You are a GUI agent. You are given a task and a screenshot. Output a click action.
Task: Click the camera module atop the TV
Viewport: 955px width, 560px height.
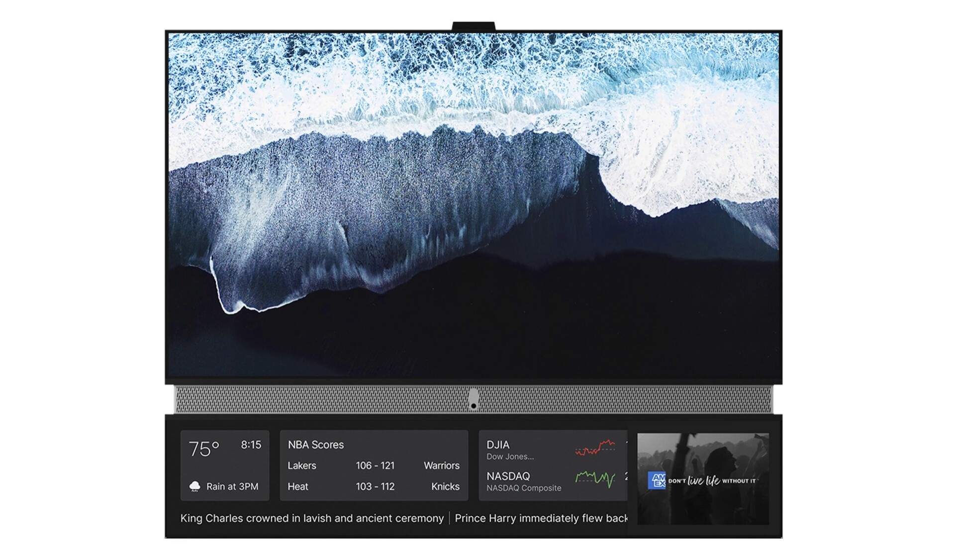point(474,26)
